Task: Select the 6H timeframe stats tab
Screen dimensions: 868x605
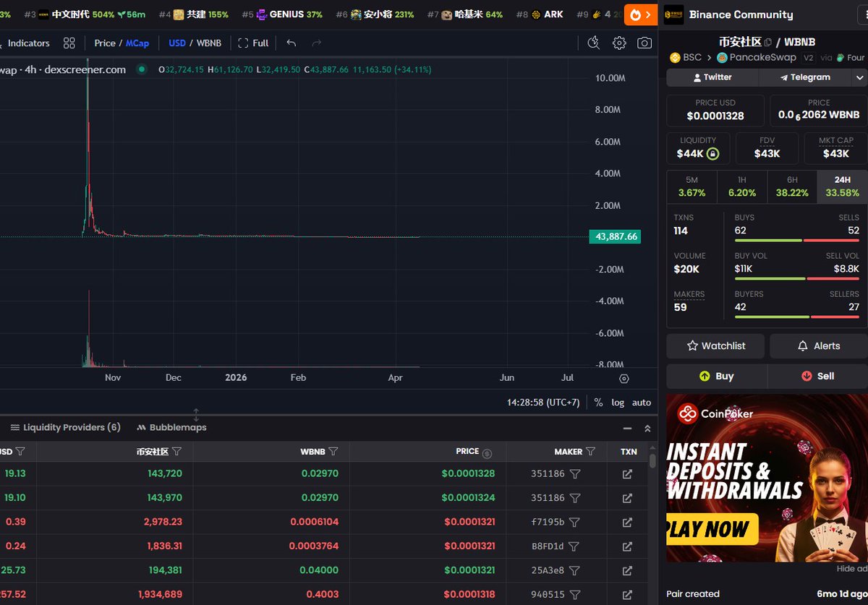Action: click(792, 186)
